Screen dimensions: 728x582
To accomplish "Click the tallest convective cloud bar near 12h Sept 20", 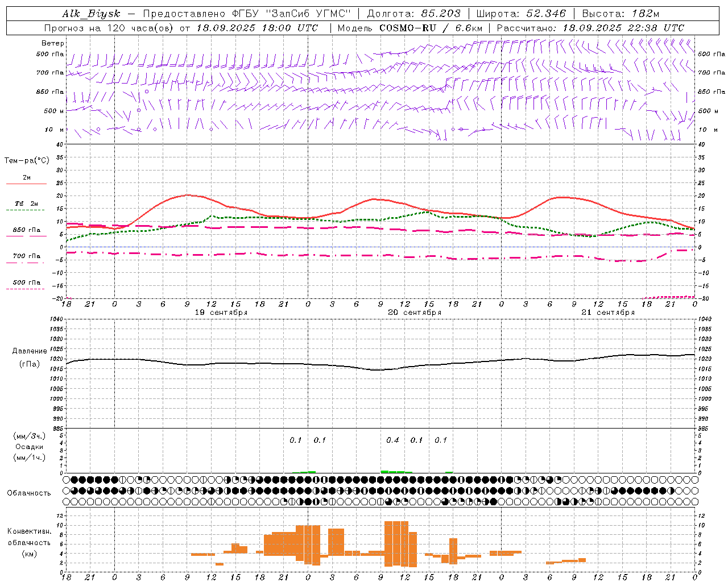I will (396, 544).
